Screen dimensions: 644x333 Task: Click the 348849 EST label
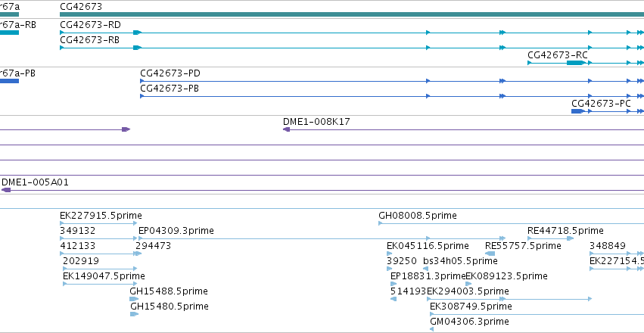pos(608,246)
